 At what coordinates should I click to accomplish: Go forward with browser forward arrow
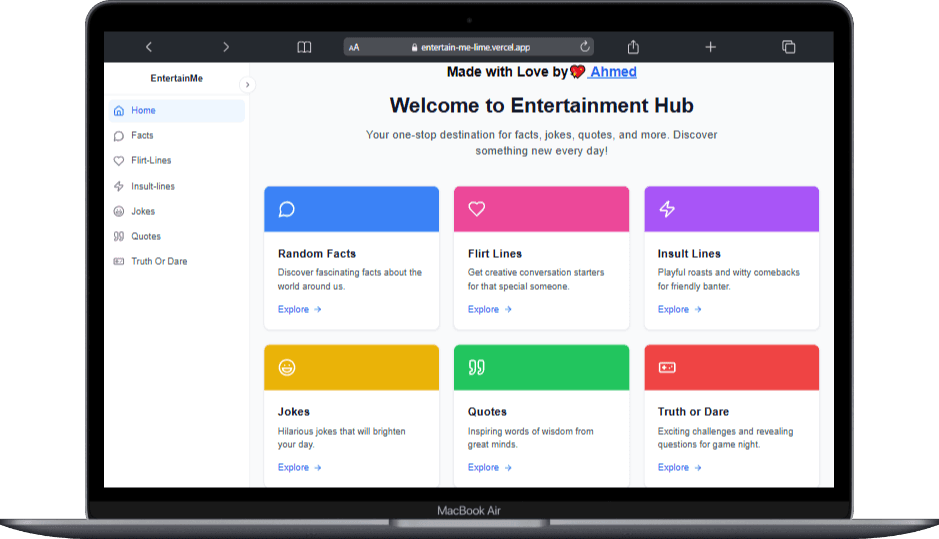point(226,47)
